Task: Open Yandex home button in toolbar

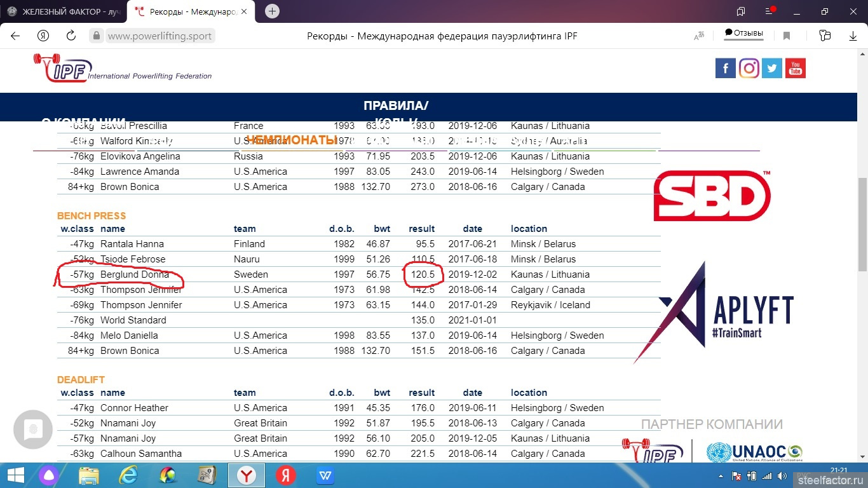Action: click(43, 36)
